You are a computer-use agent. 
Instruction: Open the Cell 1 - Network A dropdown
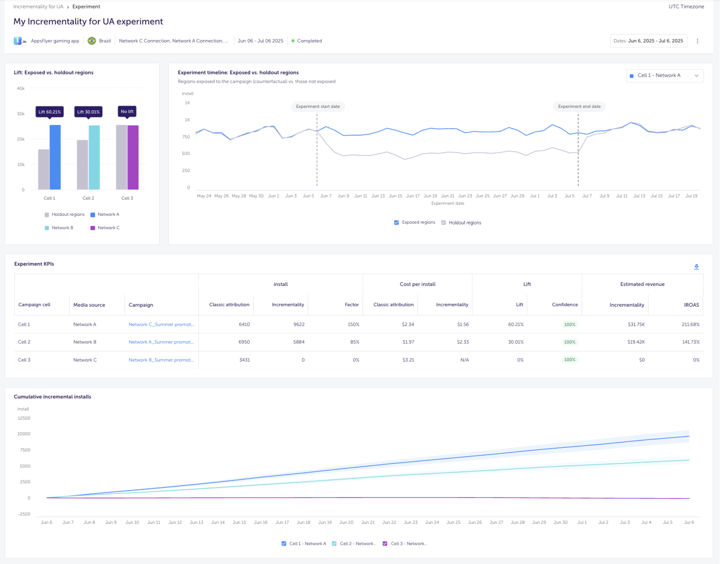(665, 76)
